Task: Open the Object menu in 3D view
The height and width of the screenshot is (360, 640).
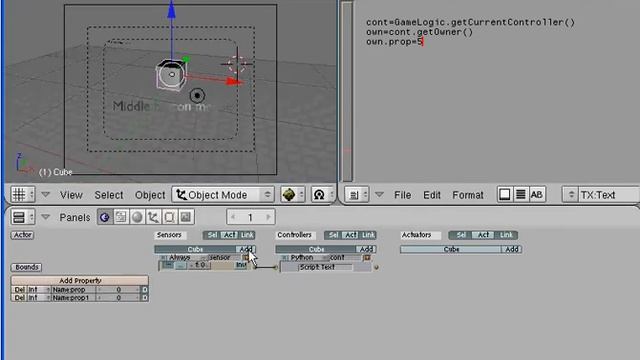Action: [x=150, y=195]
